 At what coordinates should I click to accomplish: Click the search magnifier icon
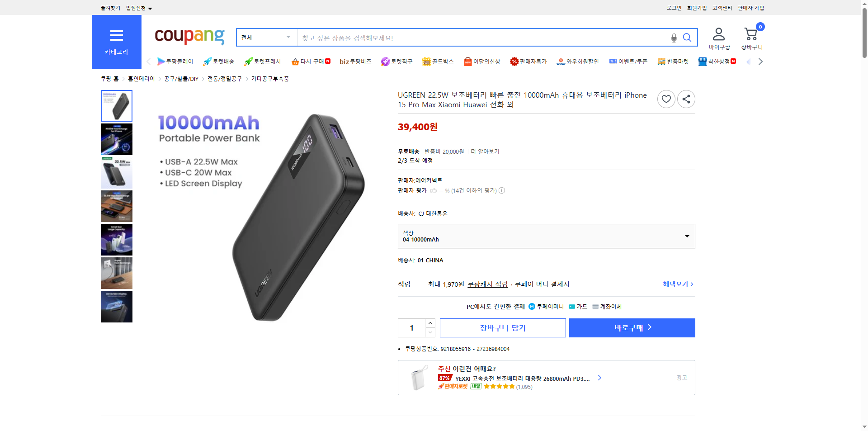(687, 38)
